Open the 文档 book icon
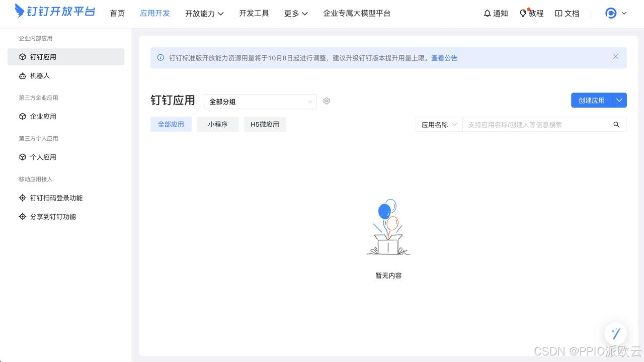 [558, 14]
